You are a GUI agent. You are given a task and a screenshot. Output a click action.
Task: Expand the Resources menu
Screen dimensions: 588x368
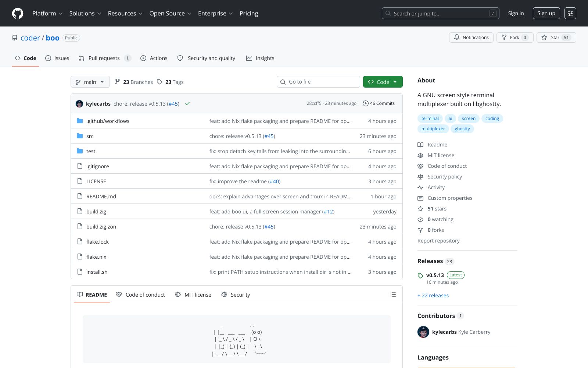125,13
